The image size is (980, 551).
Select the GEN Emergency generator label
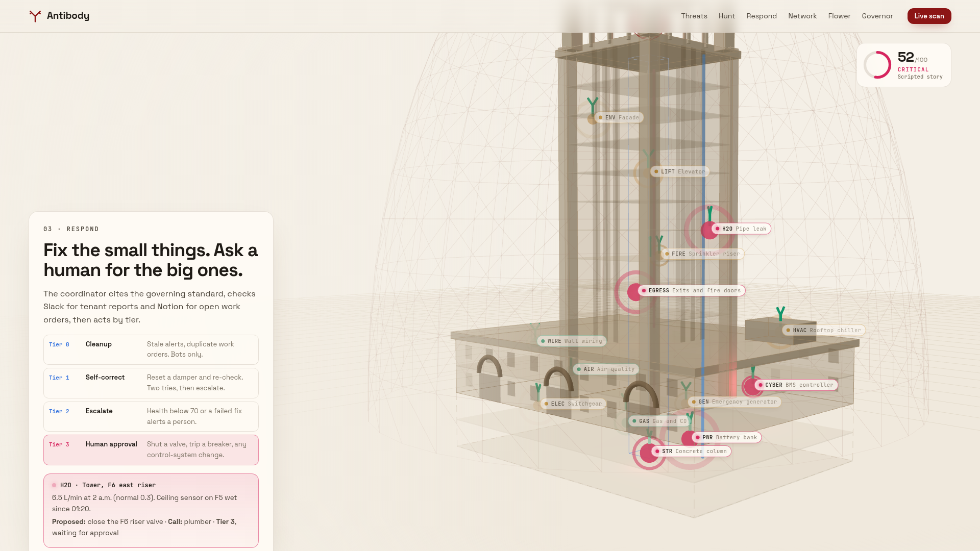click(734, 402)
